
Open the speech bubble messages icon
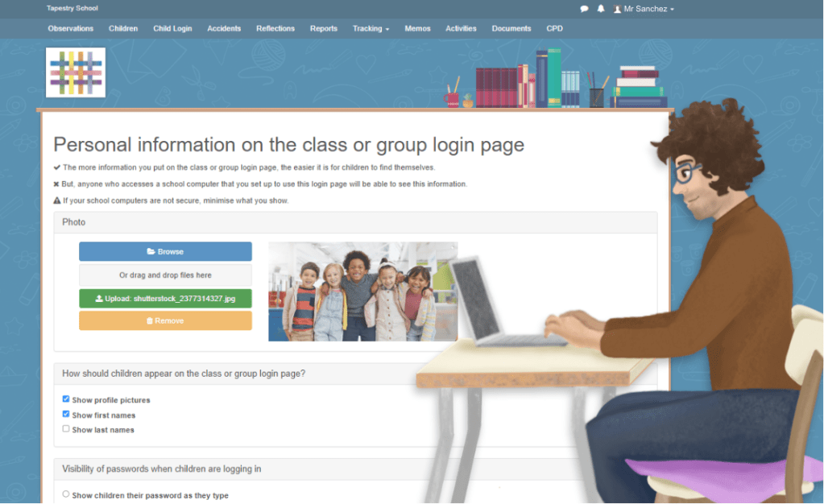[584, 9]
